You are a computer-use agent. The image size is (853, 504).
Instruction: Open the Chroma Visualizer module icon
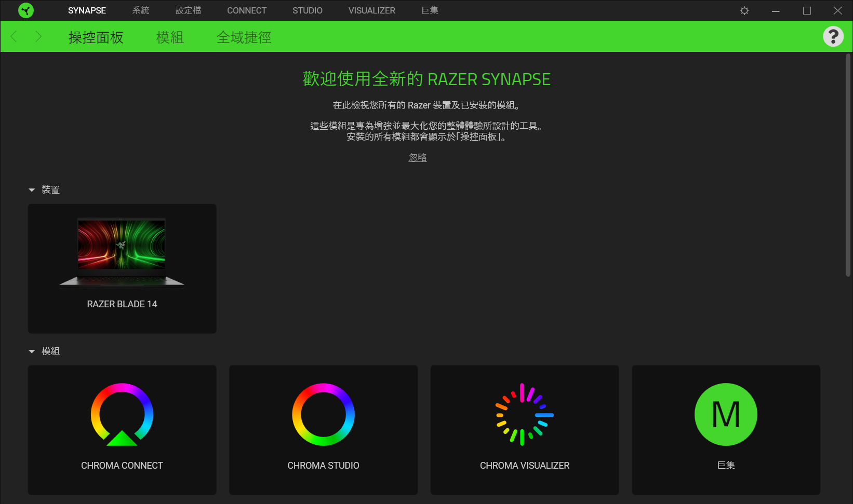click(x=524, y=415)
